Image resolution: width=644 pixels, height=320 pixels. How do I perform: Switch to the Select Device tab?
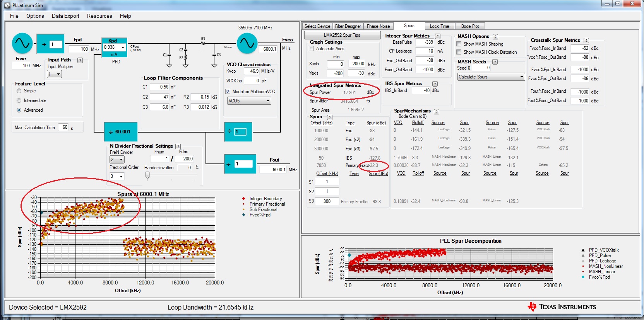(x=317, y=26)
